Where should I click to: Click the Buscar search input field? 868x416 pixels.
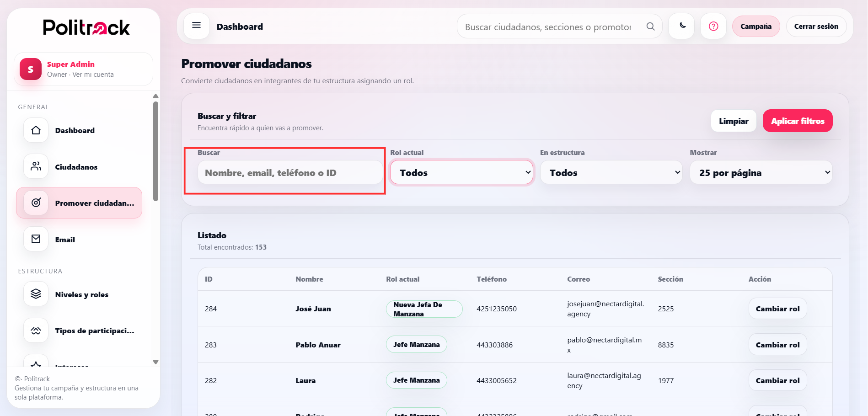[290, 172]
